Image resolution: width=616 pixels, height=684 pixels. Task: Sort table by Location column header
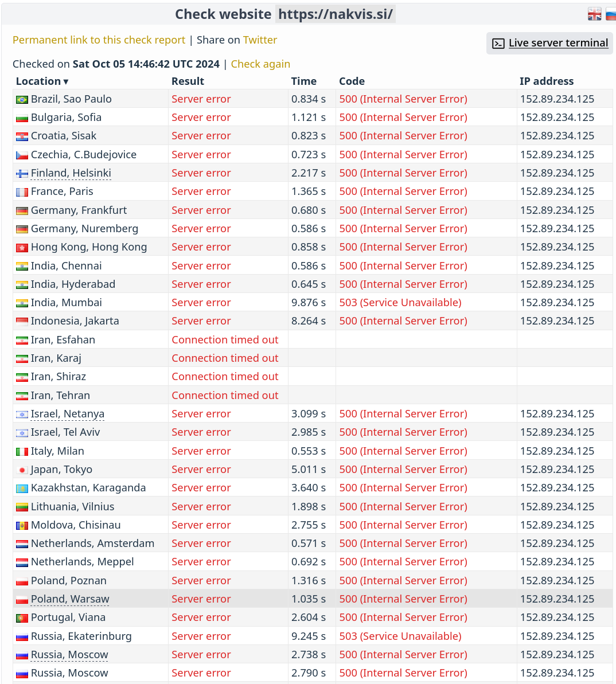(x=42, y=81)
